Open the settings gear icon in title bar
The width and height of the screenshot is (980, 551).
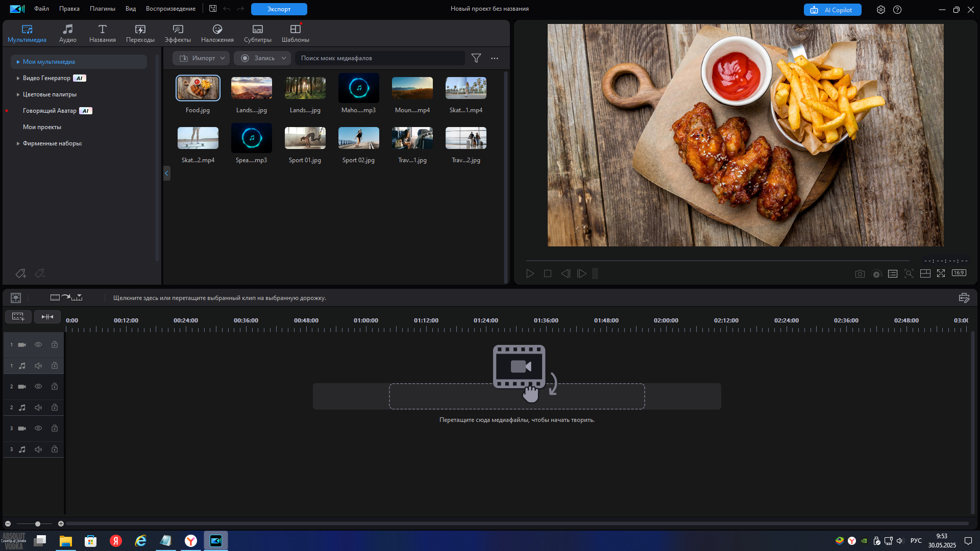[x=881, y=10]
